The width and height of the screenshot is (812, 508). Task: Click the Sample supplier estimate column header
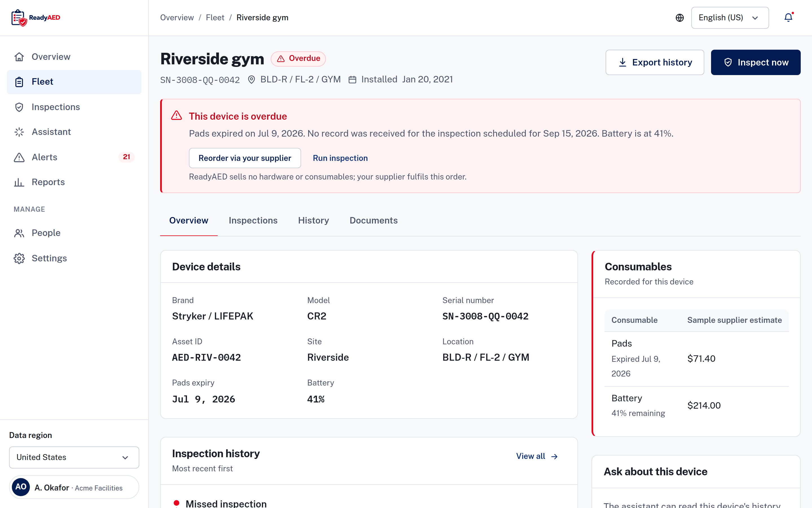(734, 320)
